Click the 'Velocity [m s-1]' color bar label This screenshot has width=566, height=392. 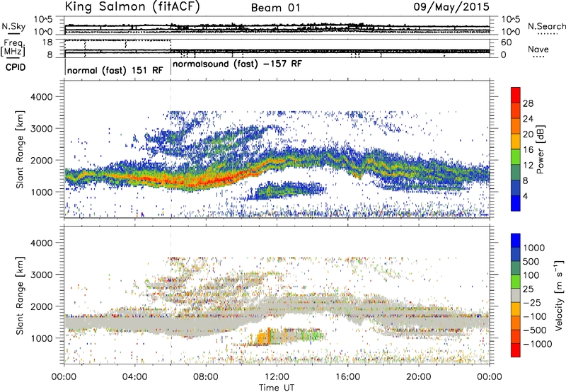tap(559, 295)
